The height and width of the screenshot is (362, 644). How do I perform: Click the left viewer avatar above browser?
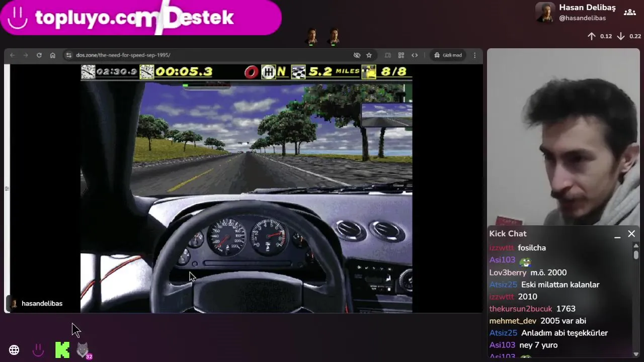(x=312, y=36)
